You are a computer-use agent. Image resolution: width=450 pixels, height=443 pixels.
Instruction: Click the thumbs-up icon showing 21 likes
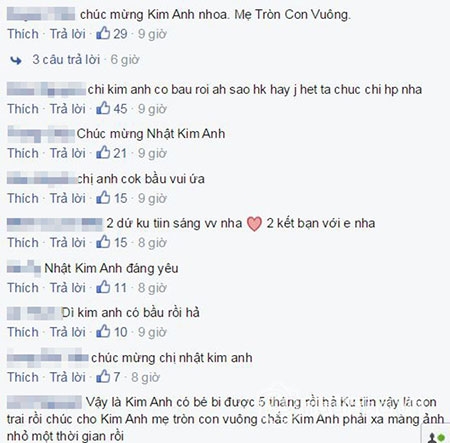[103, 153]
